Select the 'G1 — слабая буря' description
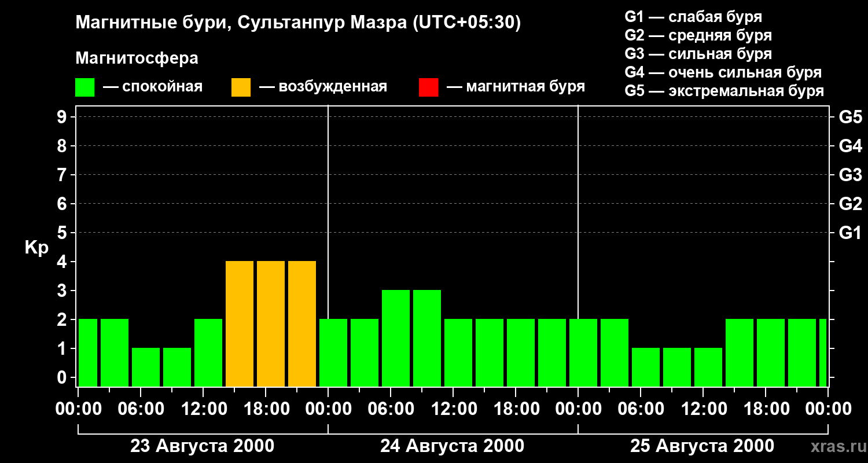This screenshot has width=868, height=463. pos(693,17)
